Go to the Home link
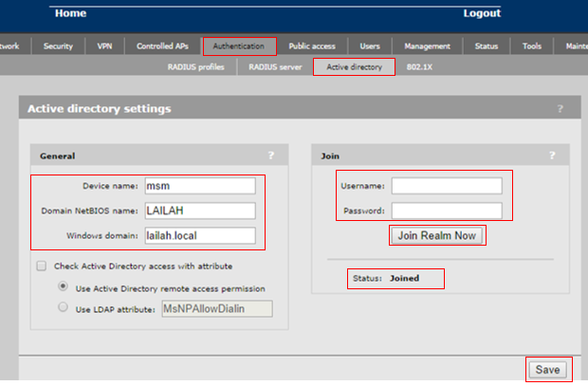This screenshot has width=588, height=386. pyautogui.click(x=70, y=13)
